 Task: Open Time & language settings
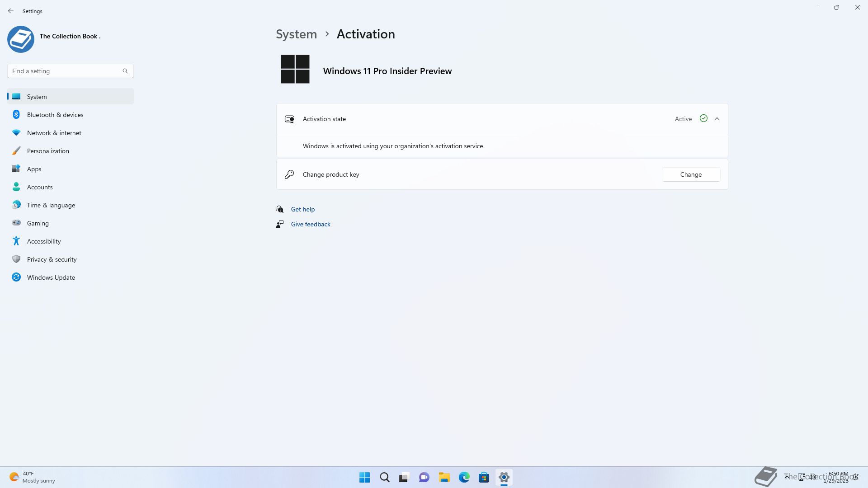(51, 205)
